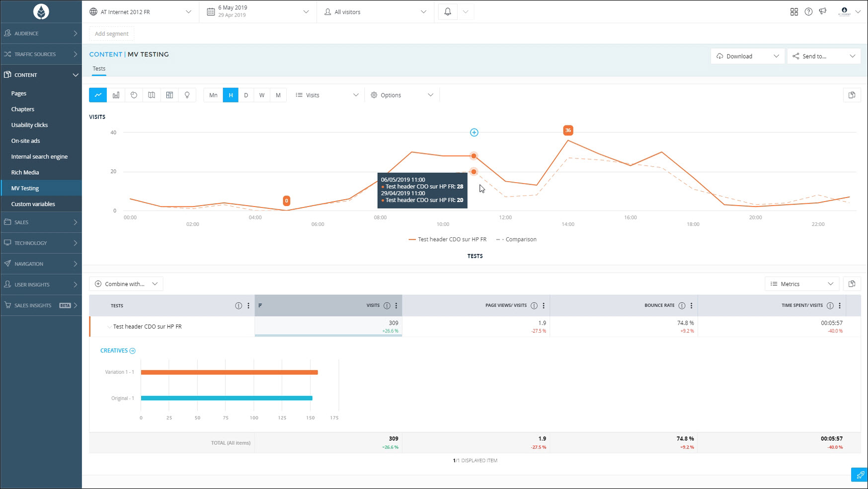Toggle the Comparison series in the legend

[516, 239]
